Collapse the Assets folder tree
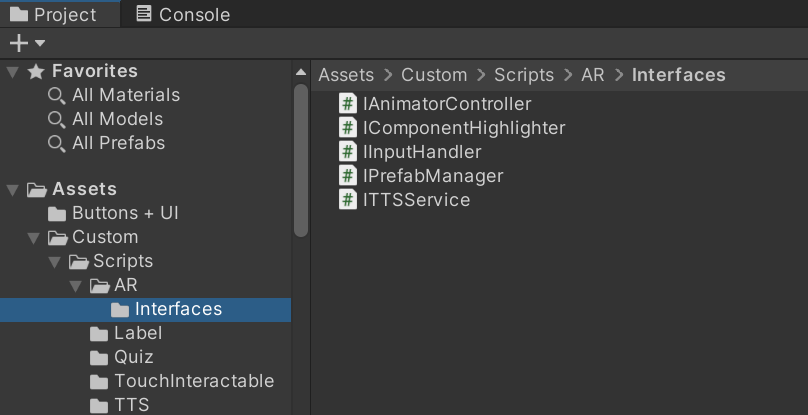 13,190
